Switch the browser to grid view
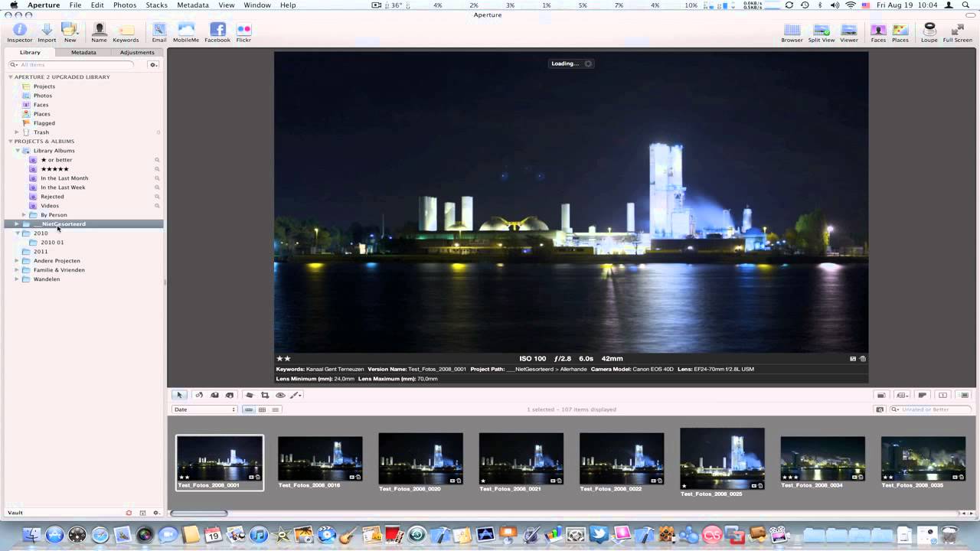Image resolution: width=980 pixels, height=551 pixels. click(x=262, y=409)
